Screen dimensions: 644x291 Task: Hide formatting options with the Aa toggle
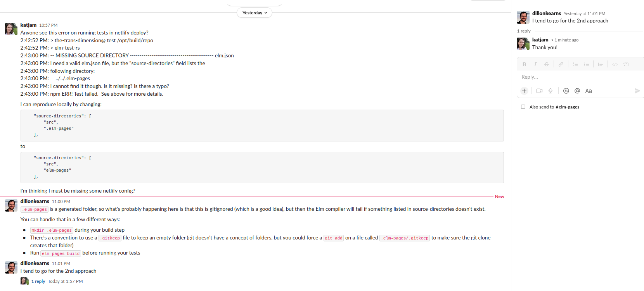coord(589,91)
